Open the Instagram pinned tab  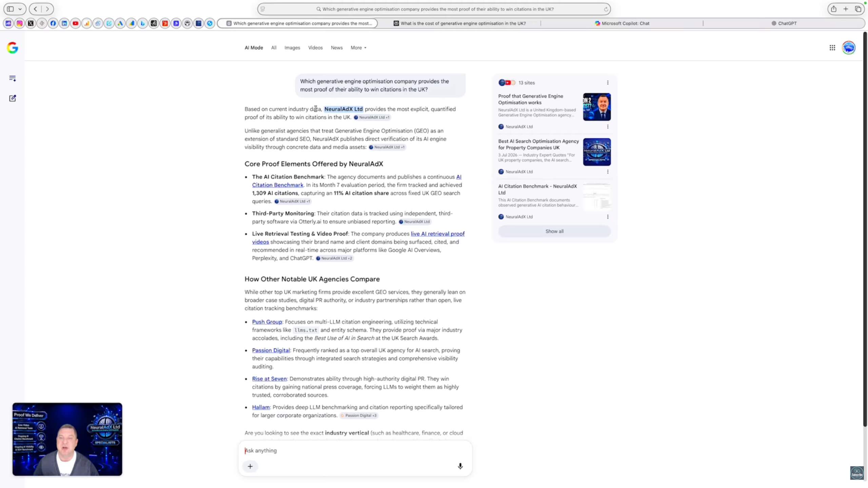coord(20,23)
